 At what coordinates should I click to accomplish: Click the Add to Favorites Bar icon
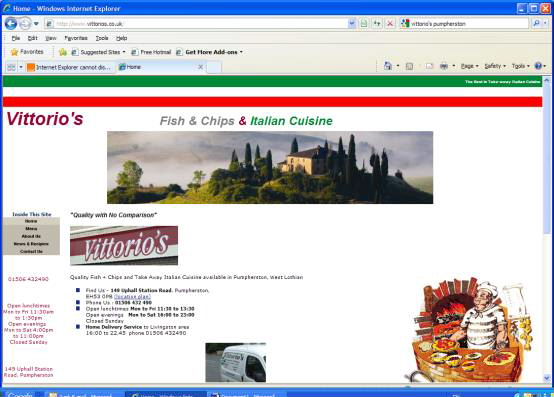coord(63,52)
